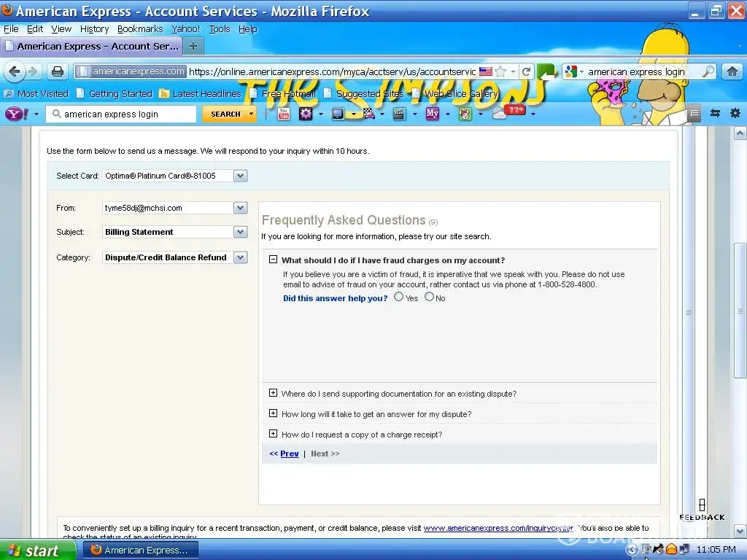Click the movie clapperboard icon

tap(399, 114)
